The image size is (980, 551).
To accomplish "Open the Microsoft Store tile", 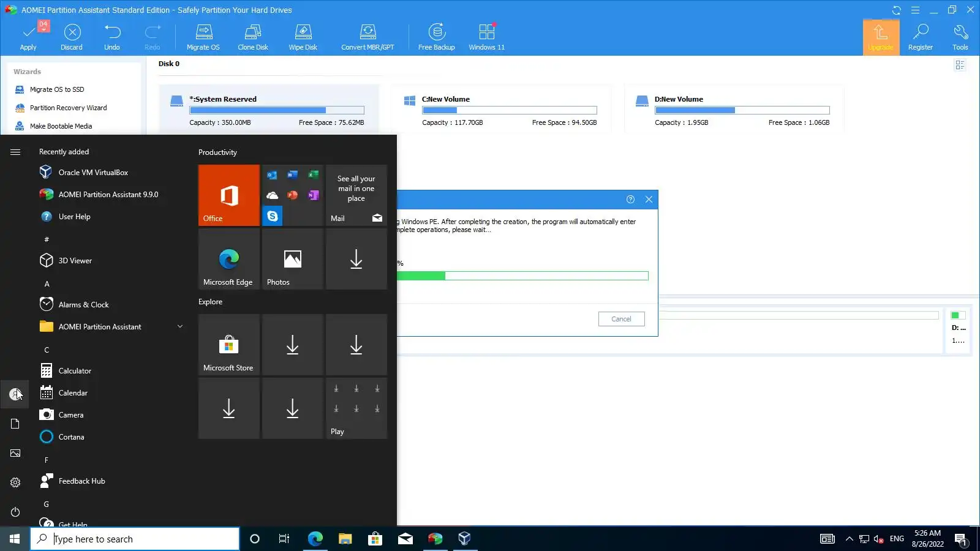I will [x=229, y=345].
